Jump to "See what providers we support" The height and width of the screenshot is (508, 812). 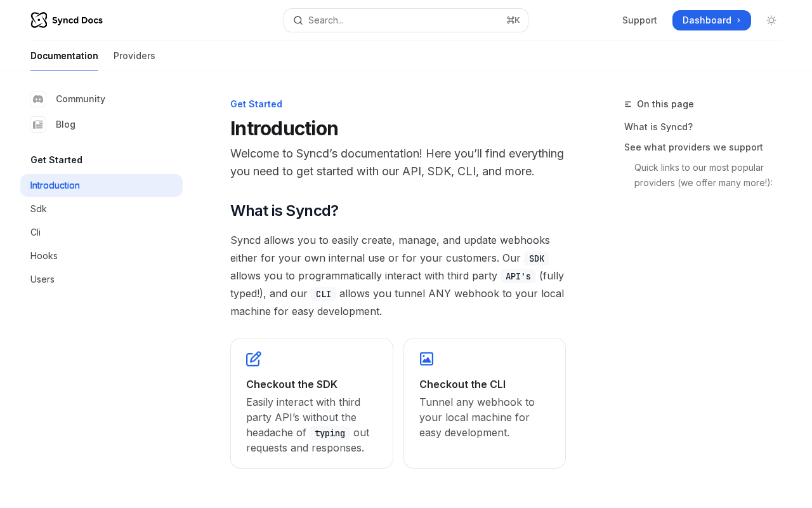693,147
